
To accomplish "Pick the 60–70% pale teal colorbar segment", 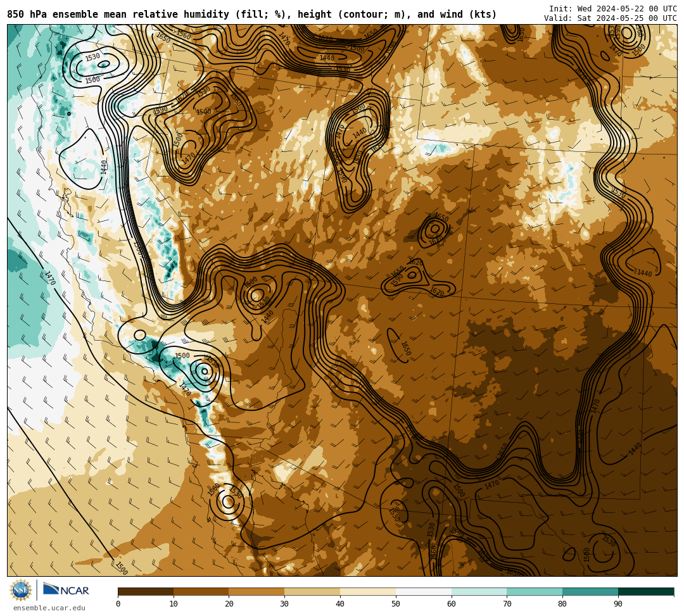I will coord(479,591).
